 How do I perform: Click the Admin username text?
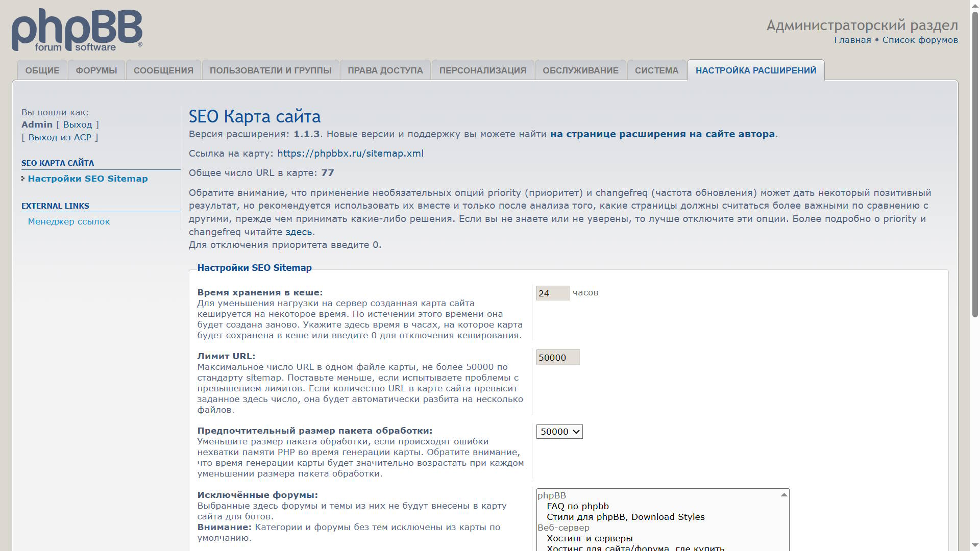coord(37,124)
